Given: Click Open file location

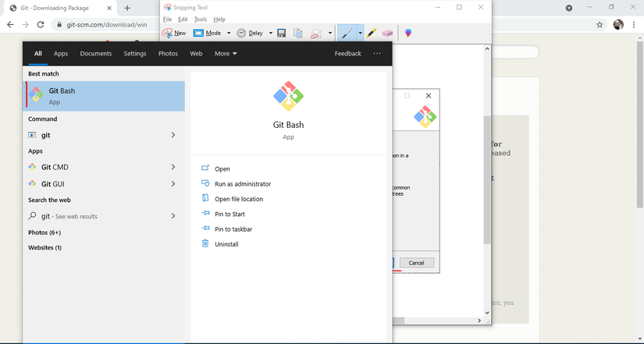Looking at the screenshot, I should tap(239, 199).
